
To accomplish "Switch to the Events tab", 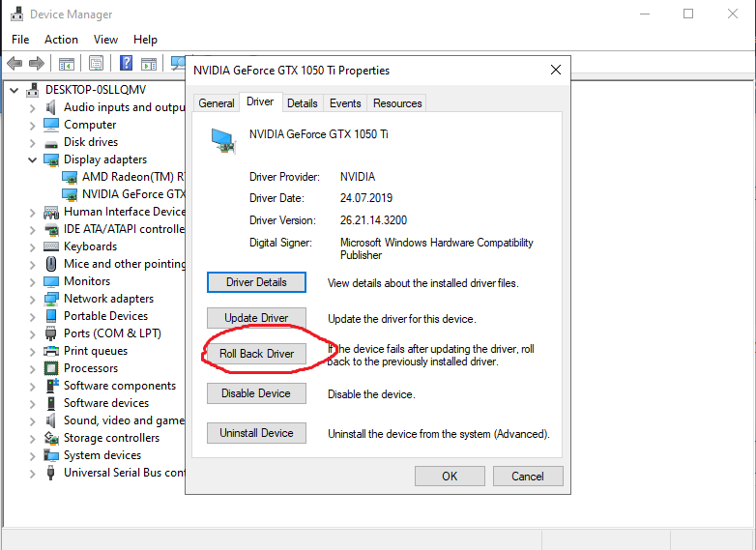I will click(x=345, y=103).
